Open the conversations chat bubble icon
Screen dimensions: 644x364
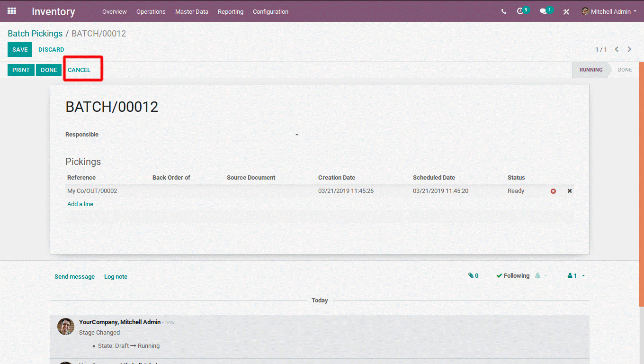coord(544,12)
